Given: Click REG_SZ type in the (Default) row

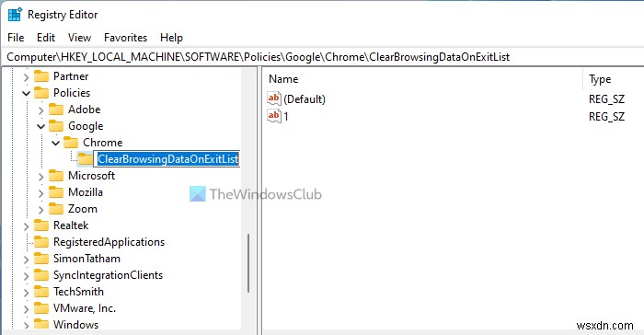Looking at the screenshot, I should (x=606, y=99).
